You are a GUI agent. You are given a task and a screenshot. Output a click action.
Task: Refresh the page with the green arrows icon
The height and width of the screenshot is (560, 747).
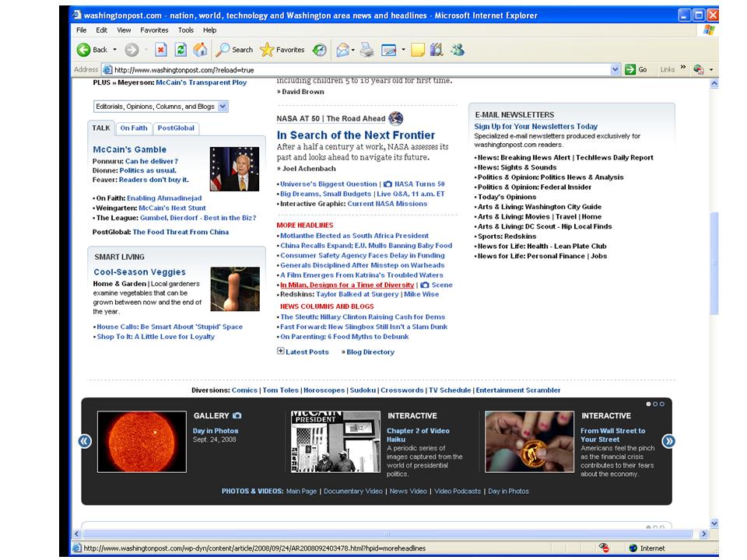(x=181, y=50)
